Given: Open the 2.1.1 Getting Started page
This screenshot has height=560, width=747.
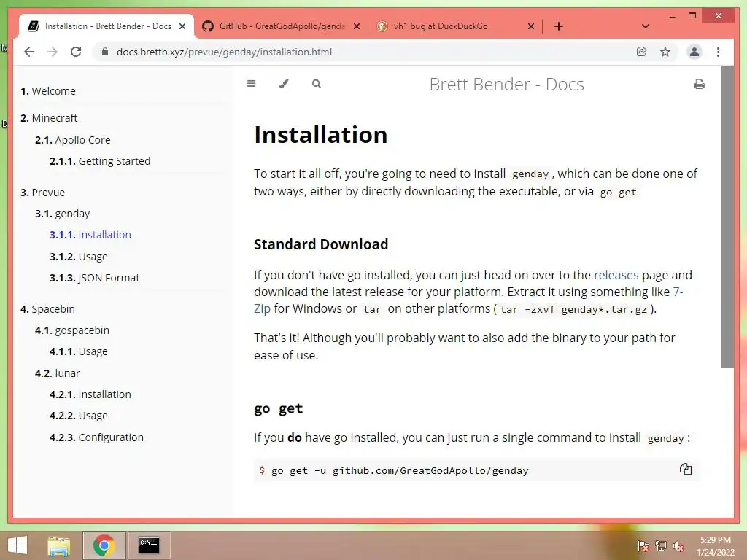Looking at the screenshot, I should [x=99, y=161].
